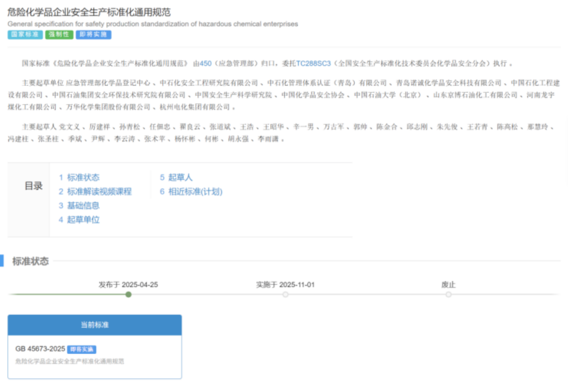
Task: Click the green 强制性 tag badge
Action: 59,35
